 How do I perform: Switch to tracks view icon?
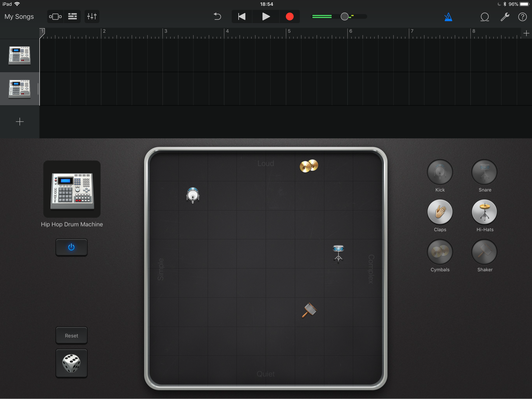[x=72, y=17]
